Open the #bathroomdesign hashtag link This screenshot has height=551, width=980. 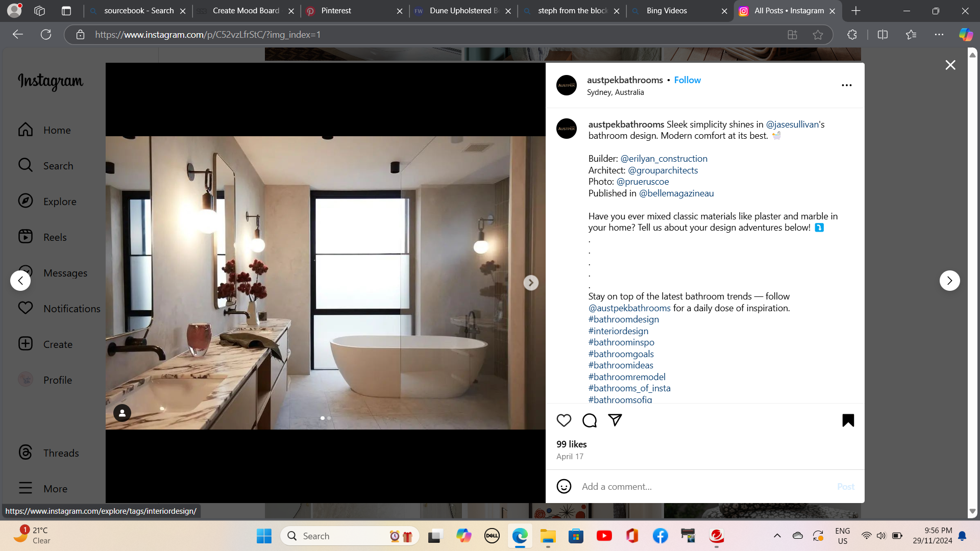[623, 319]
